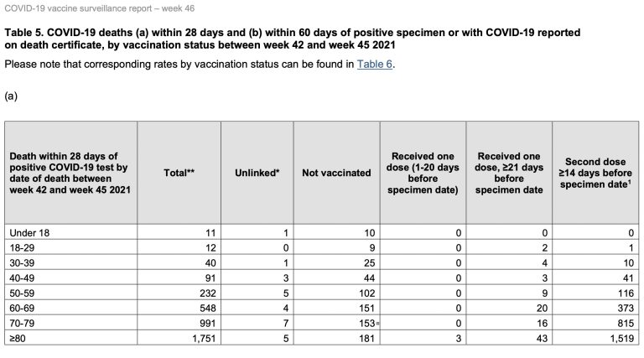Select the 'Under 18' row label

coord(27,232)
